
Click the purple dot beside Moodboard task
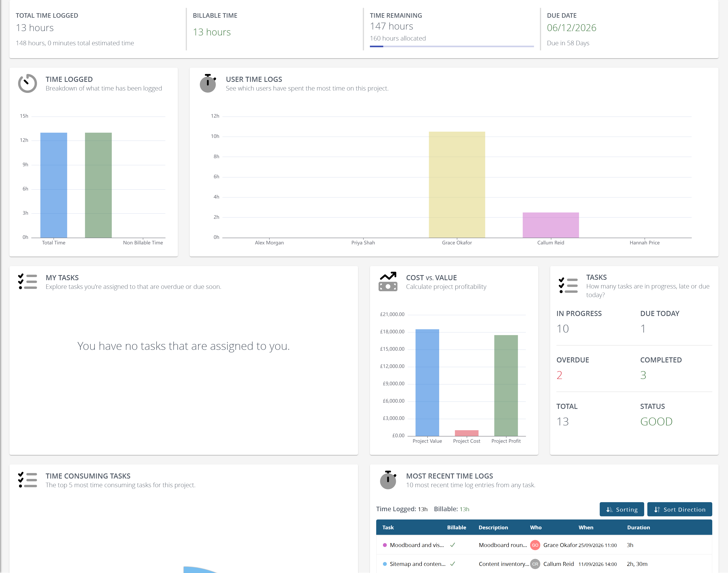click(385, 545)
